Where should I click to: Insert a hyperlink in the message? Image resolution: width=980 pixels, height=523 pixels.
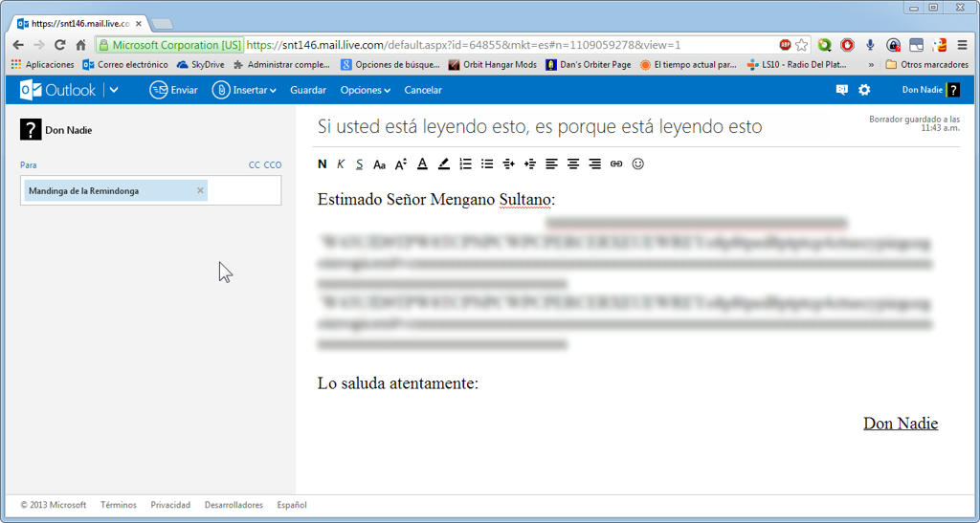tap(616, 164)
